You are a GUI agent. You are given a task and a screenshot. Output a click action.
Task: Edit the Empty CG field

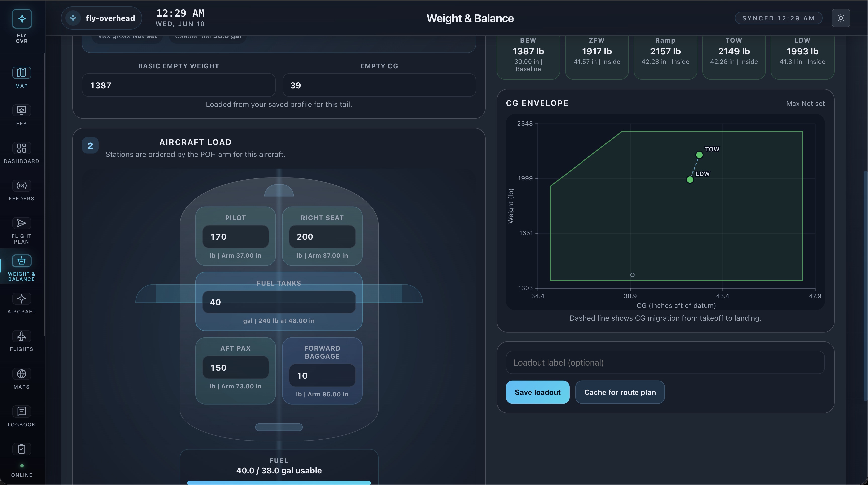379,85
